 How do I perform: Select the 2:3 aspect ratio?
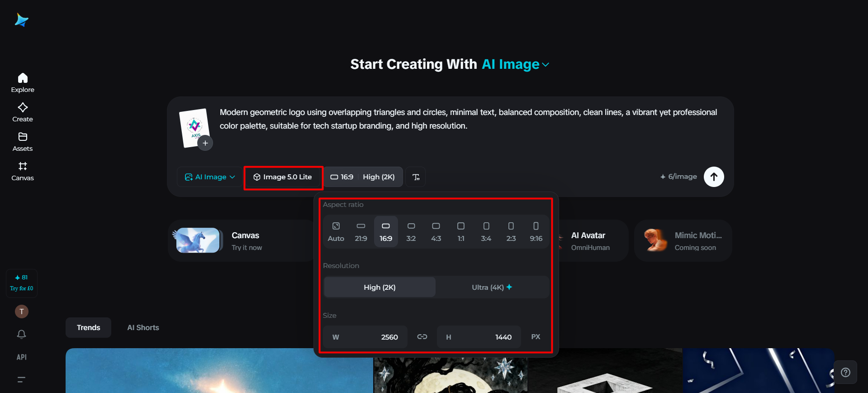point(511,231)
